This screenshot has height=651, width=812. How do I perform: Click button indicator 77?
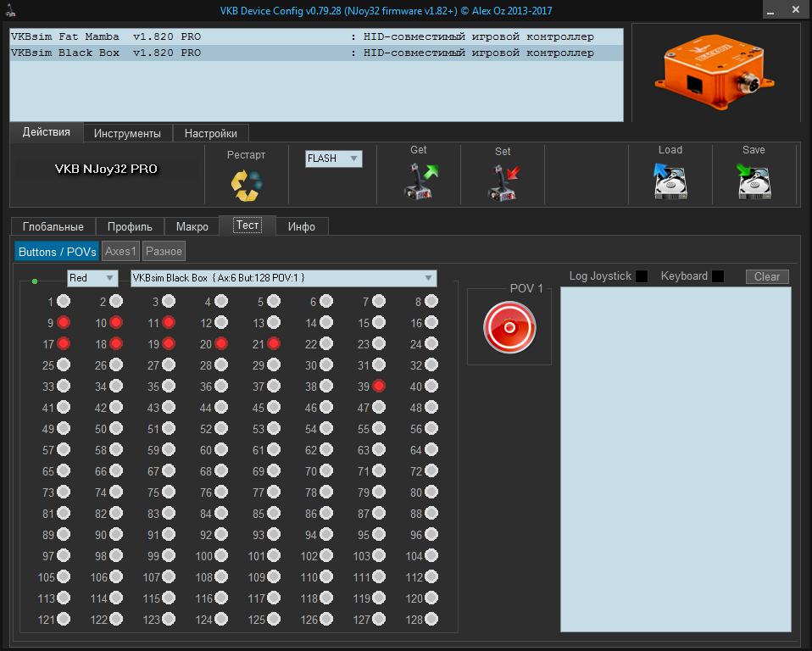[274, 492]
